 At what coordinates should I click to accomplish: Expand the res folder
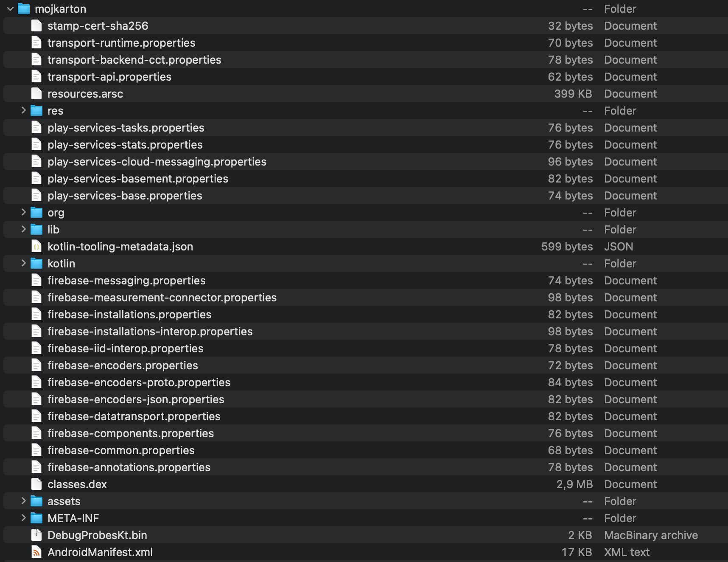pyautogui.click(x=24, y=110)
